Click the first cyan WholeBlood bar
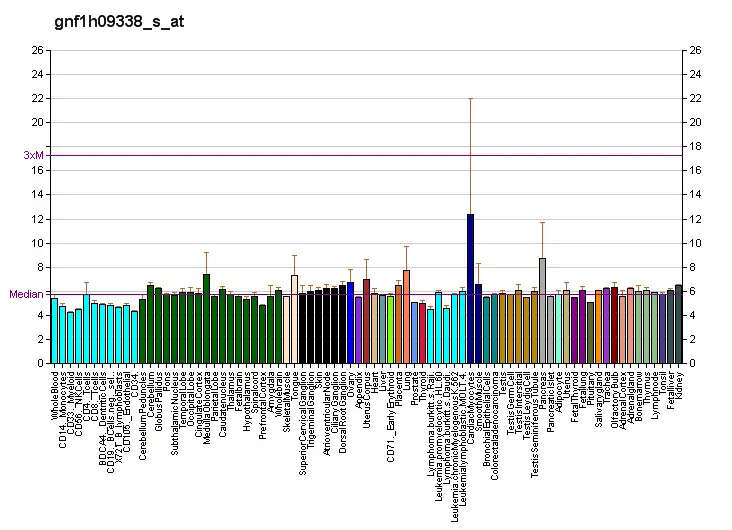This screenshot has height=530, width=732. pyautogui.click(x=54, y=330)
